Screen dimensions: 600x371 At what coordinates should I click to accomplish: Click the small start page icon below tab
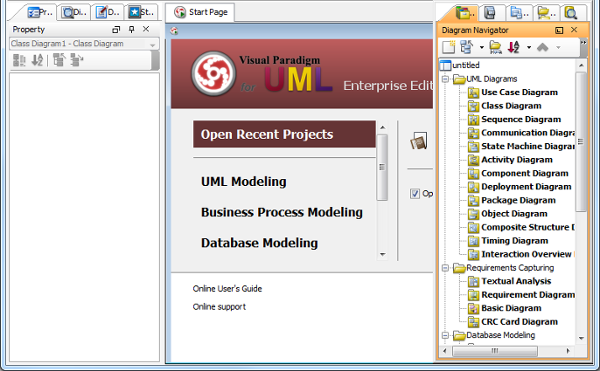pyautogui.click(x=174, y=31)
